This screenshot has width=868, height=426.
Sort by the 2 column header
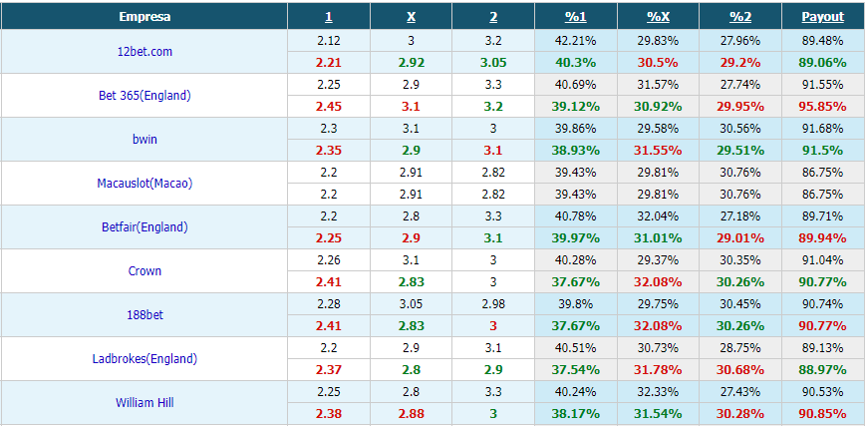point(493,17)
